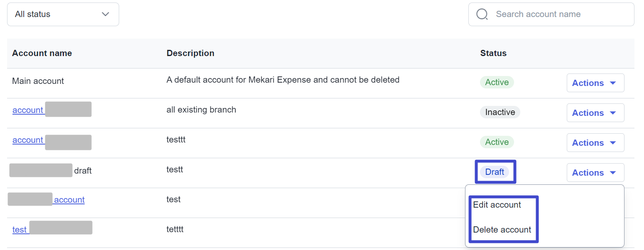
Task: Click Active badge in the testtt row
Action: (497, 142)
